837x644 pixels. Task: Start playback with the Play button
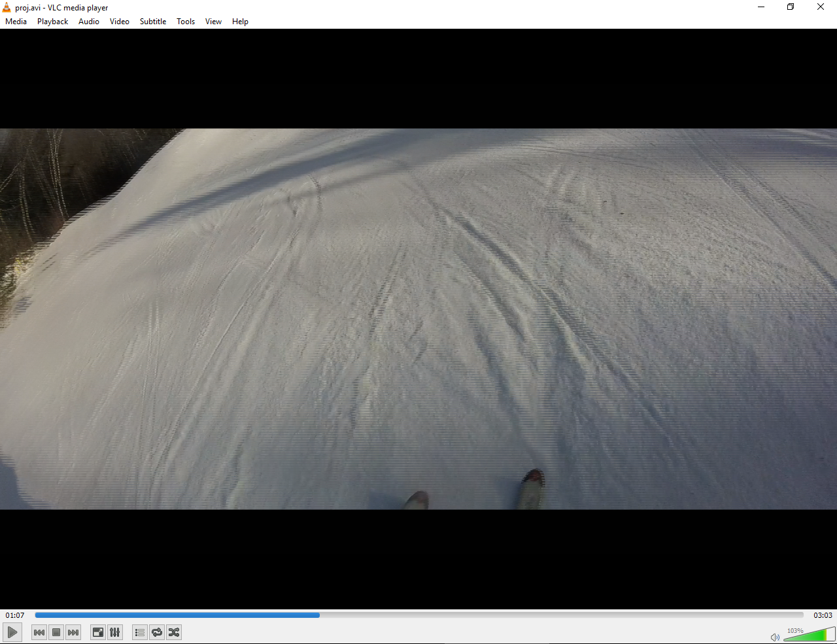coord(12,632)
